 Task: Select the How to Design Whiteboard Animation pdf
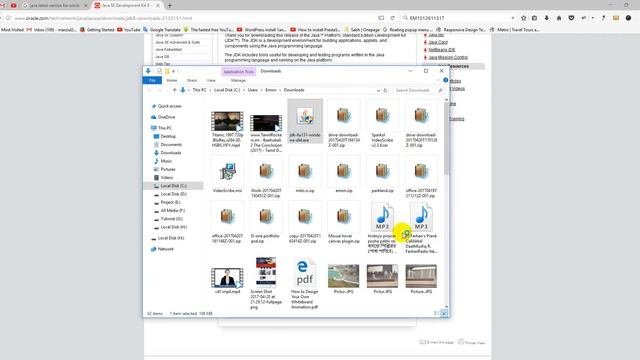304,284
